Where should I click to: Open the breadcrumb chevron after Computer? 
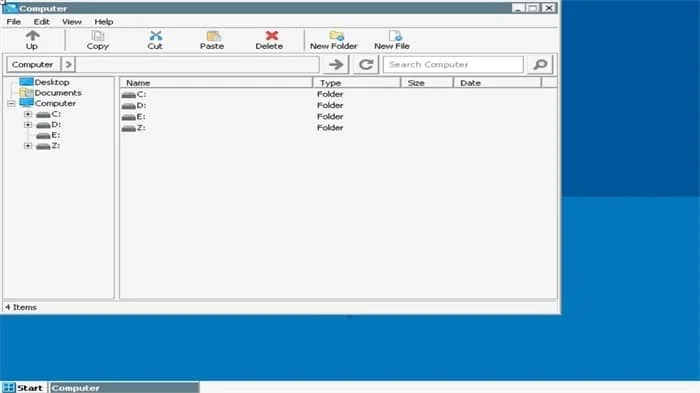pyautogui.click(x=68, y=65)
